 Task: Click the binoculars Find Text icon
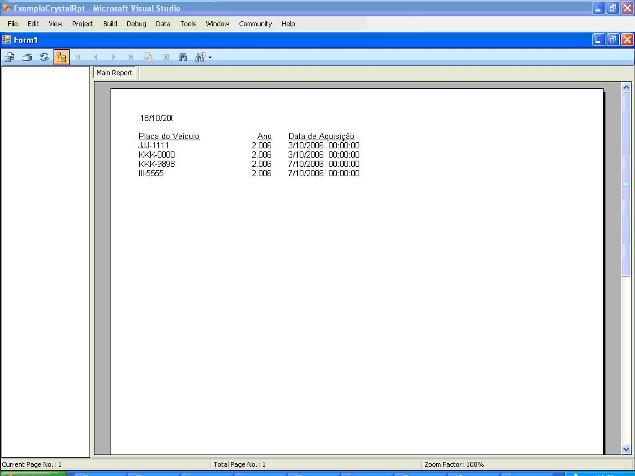pyautogui.click(x=183, y=57)
